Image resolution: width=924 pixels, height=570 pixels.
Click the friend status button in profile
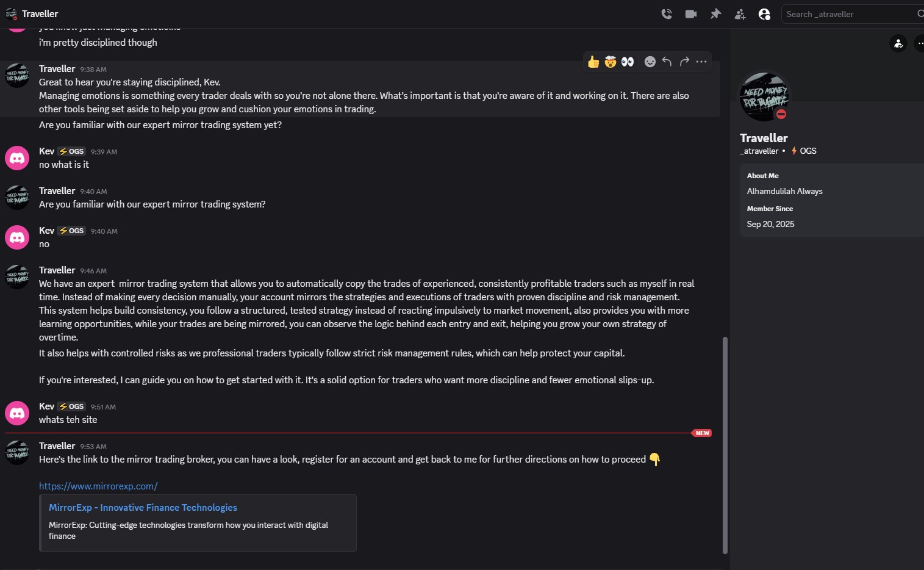[x=898, y=43]
